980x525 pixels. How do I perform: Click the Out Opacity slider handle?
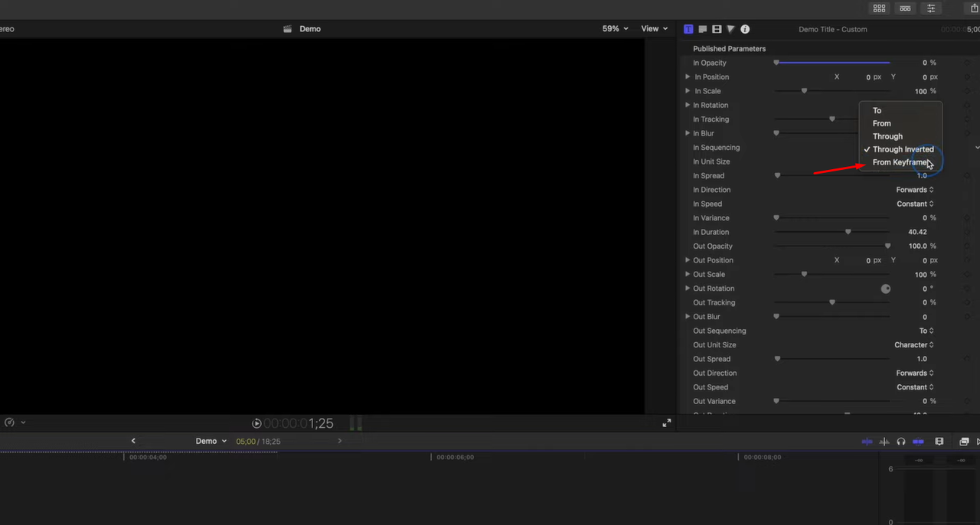[x=887, y=246]
